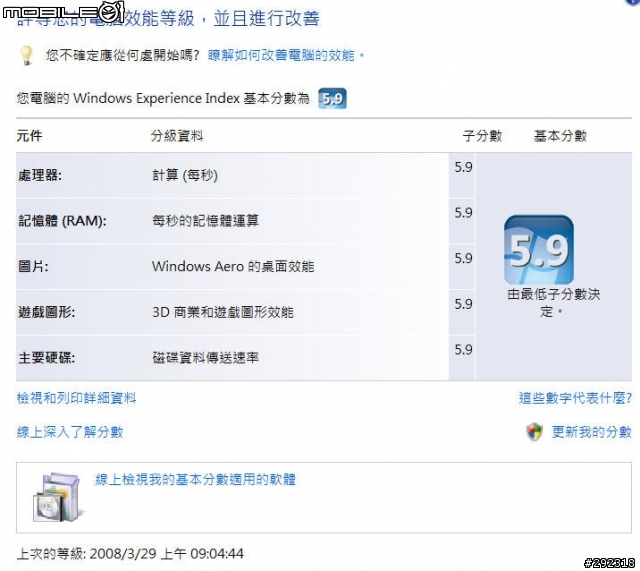The height and width of the screenshot is (571, 640).
Task: Click 更新我的分數 link
Action: point(591,432)
